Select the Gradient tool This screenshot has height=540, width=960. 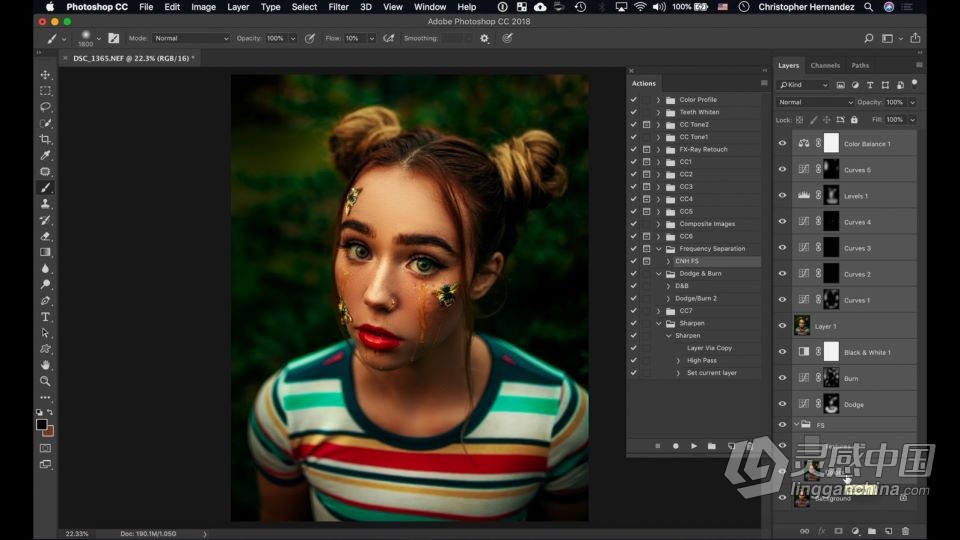45,252
